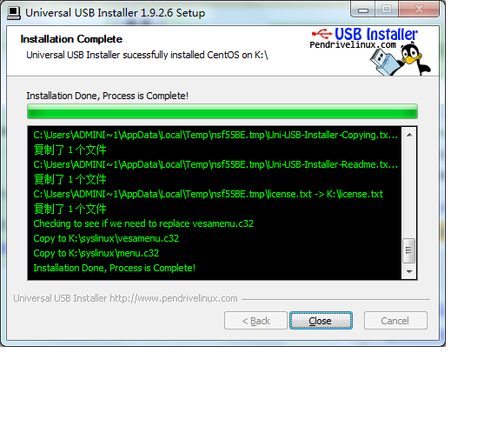
Task: Click the computer icon in title bar
Action: point(14,13)
